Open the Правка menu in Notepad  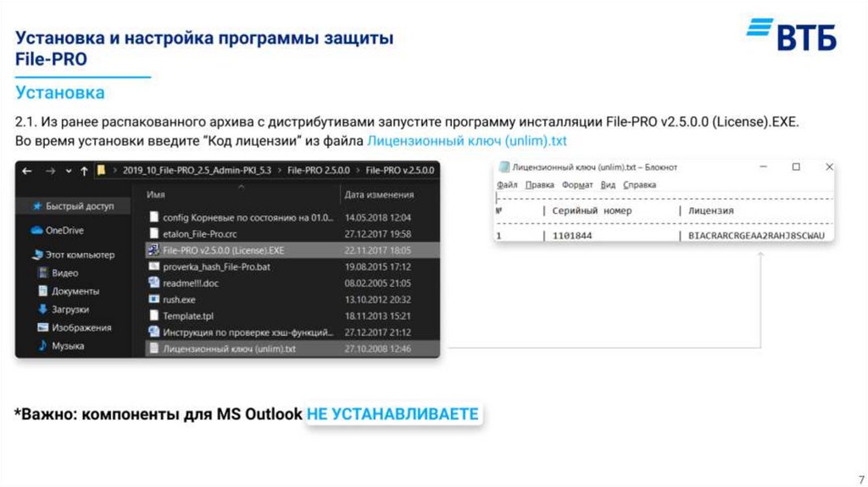pyautogui.click(x=539, y=185)
